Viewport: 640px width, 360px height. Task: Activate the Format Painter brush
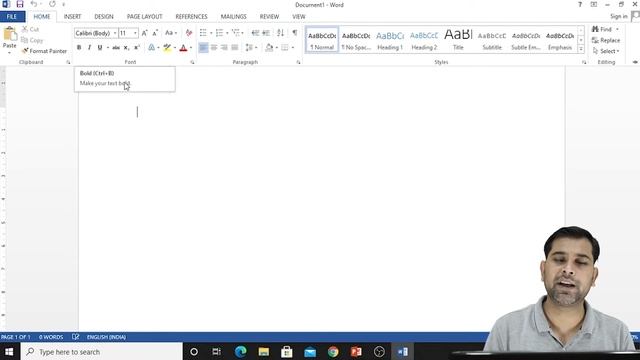(44, 51)
